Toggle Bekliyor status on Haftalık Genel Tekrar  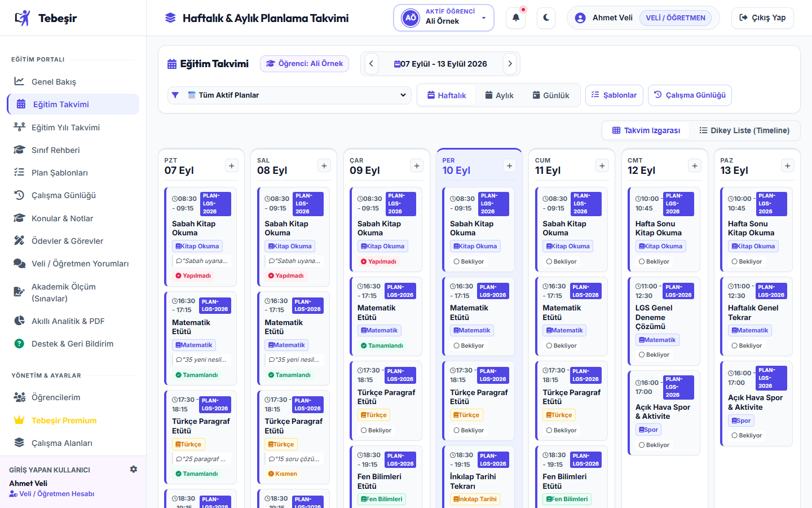pos(747,345)
